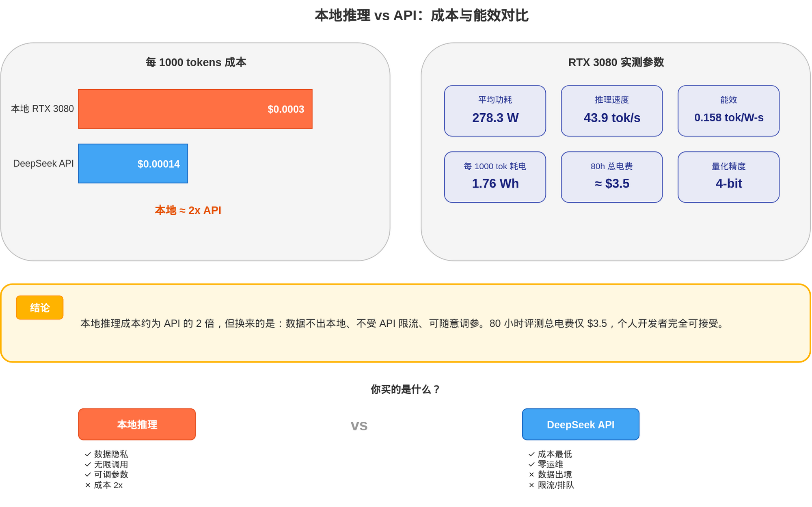Image resolution: width=812 pixels, height=507 pixels.
Task: Click the DeepSeek API axis label
Action: pyautogui.click(x=43, y=164)
